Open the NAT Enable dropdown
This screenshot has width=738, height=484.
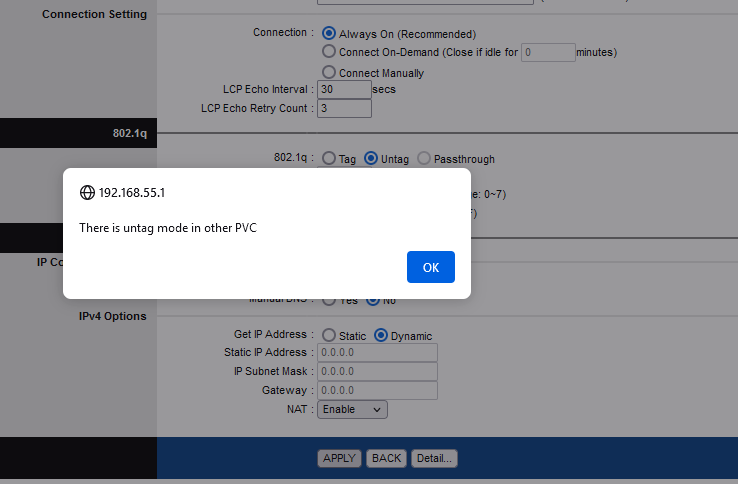click(352, 409)
